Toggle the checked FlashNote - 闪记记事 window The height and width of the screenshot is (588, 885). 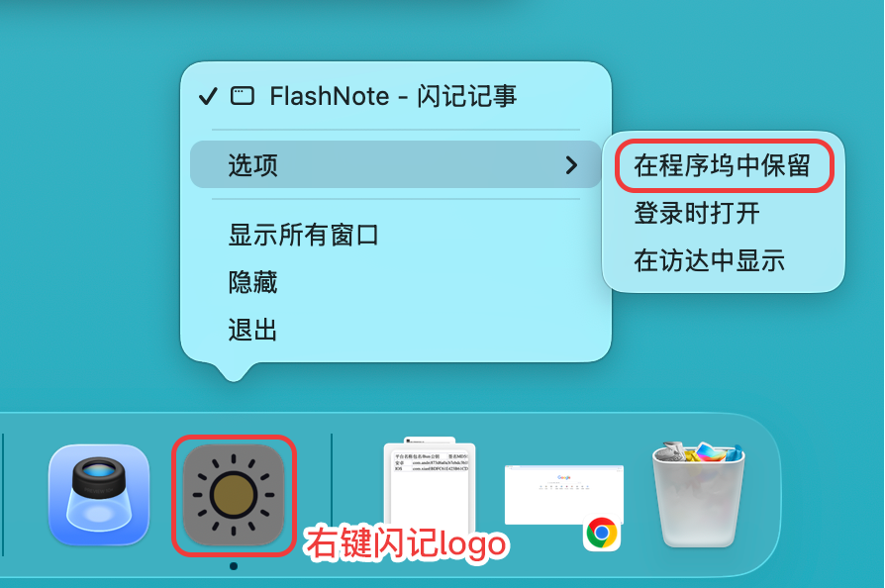pos(395,96)
